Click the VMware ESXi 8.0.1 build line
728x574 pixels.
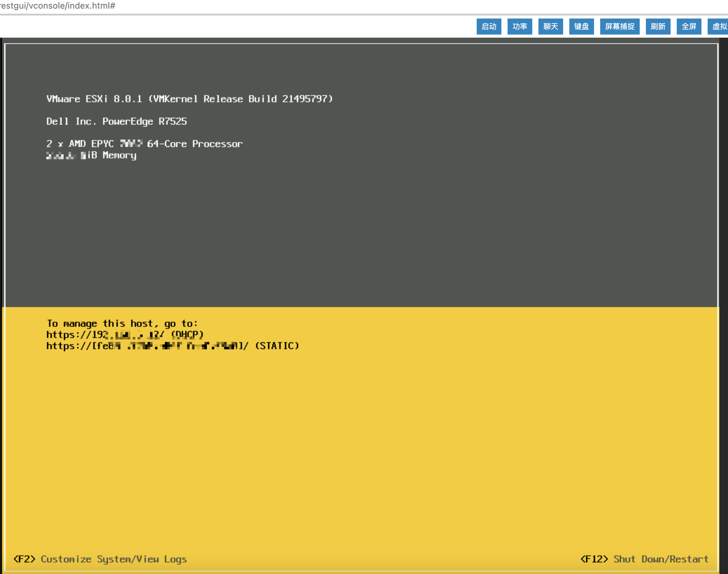click(190, 99)
